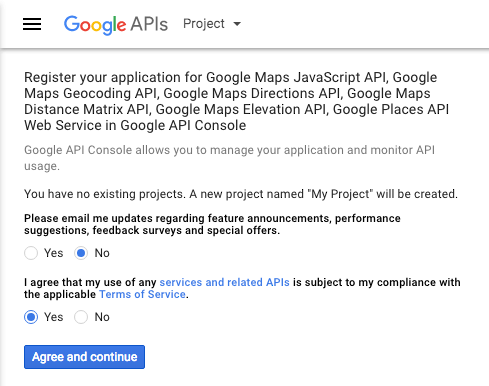Click the Yes text label under email updates
This screenshot has height=386, width=489.
54,253
